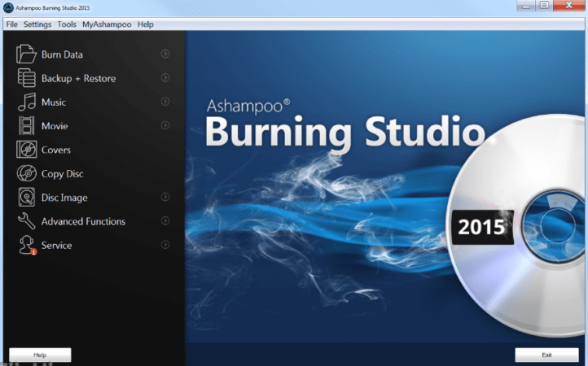Select the Covers label
Image resolution: width=588 pixels, height=366 pixels.
tap(56, 150)
